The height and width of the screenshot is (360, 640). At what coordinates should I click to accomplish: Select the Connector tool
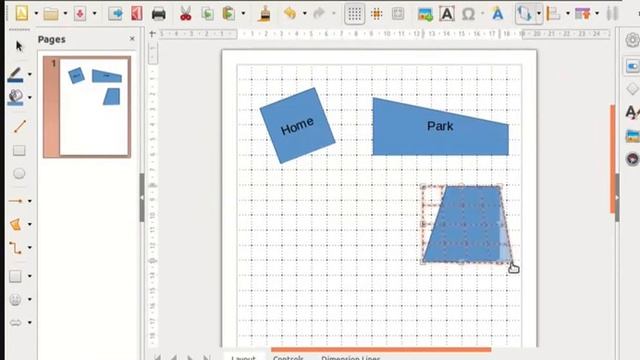[16, 247]
